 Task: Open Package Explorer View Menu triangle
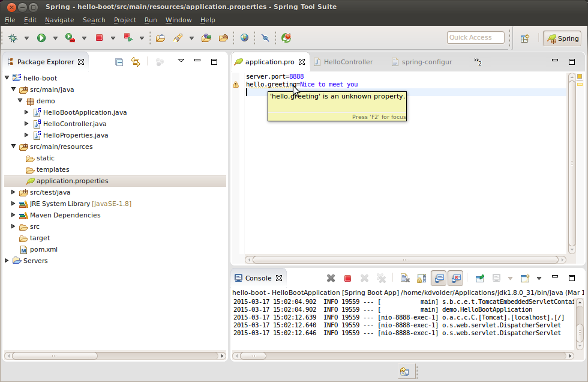point(181,61)
